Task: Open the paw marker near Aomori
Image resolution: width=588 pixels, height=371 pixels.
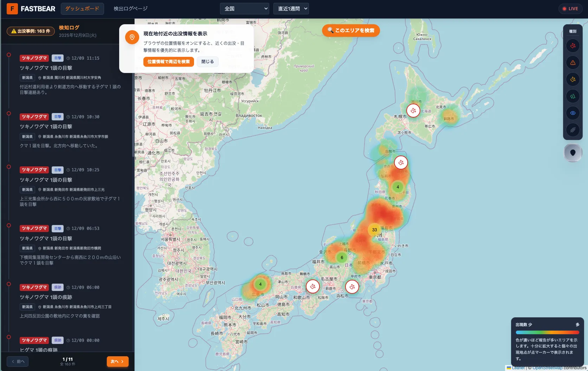Action: (401, 163)
